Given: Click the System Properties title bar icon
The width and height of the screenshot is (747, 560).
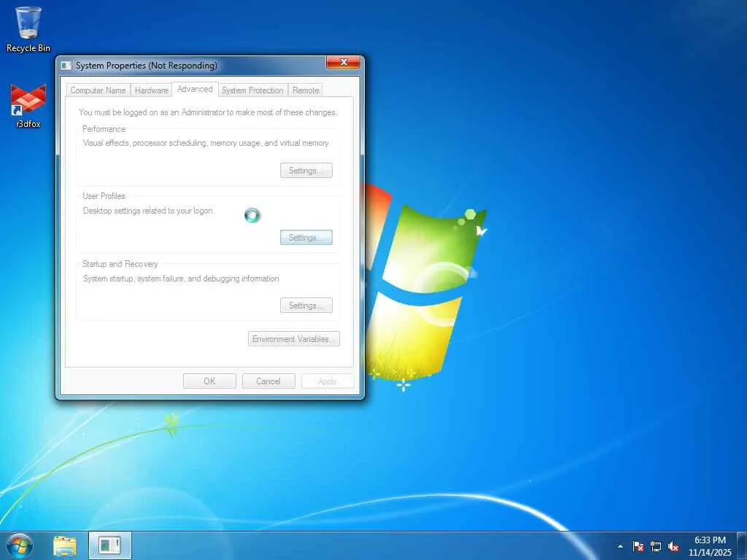Looking at the screenshot, I should [x=66, y=65].
